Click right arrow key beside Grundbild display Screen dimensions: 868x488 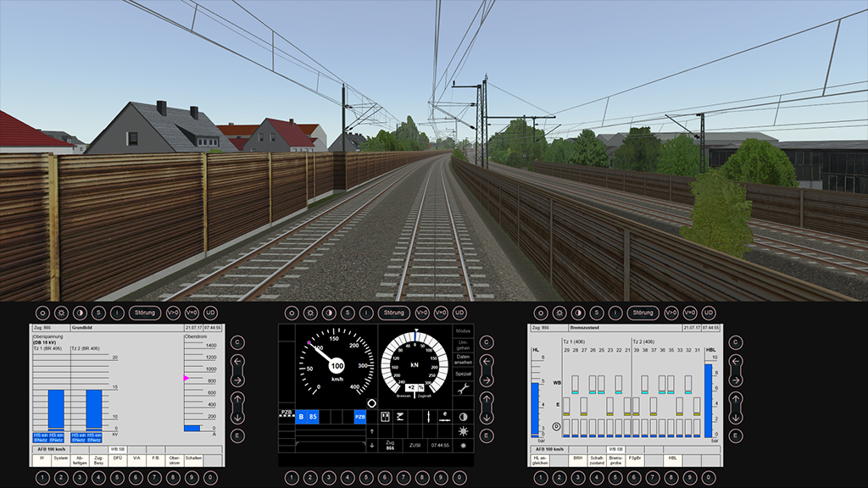[237, 380]
